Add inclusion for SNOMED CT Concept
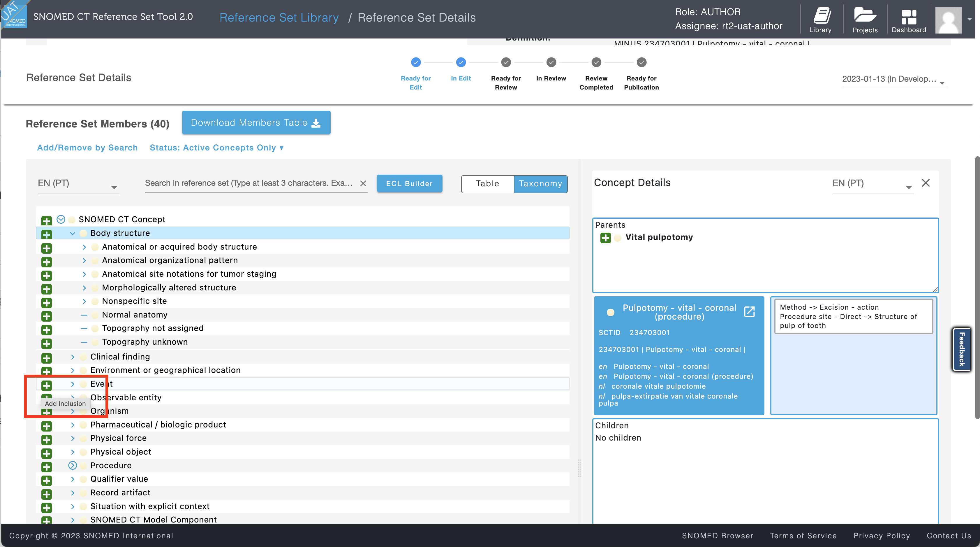This screenshot has width=980, height=547. point(46,221)
